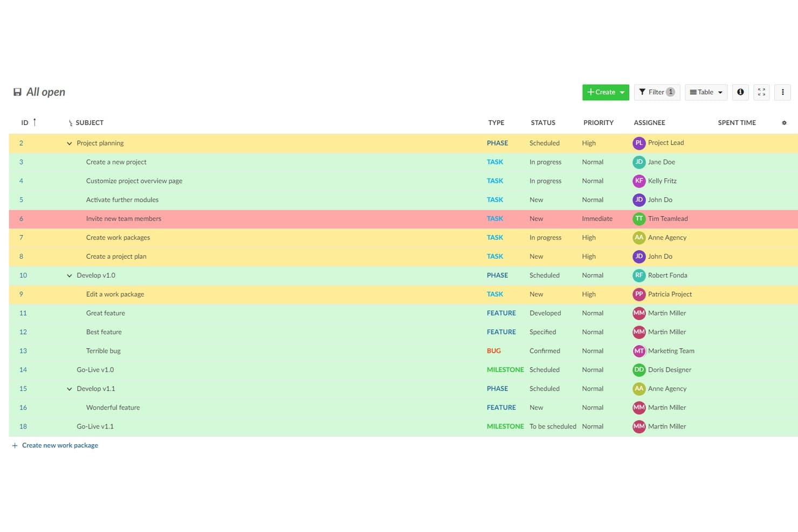Image resolution: width=798 pixels, height=532 pixels.
Task: Open the Table view dropdown
Action: pyautogui.click(x=706, y=92)
